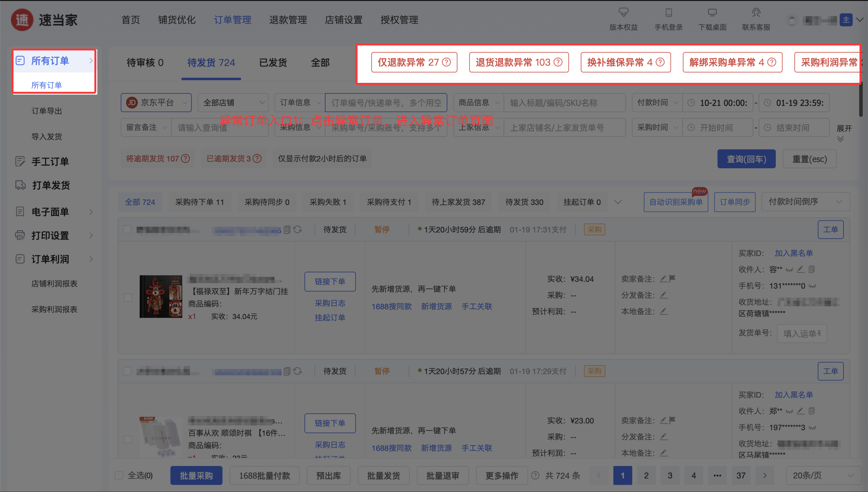Click help icon beside 仅退款异常 27
868x492 pixels.
[x=447, y=62]
